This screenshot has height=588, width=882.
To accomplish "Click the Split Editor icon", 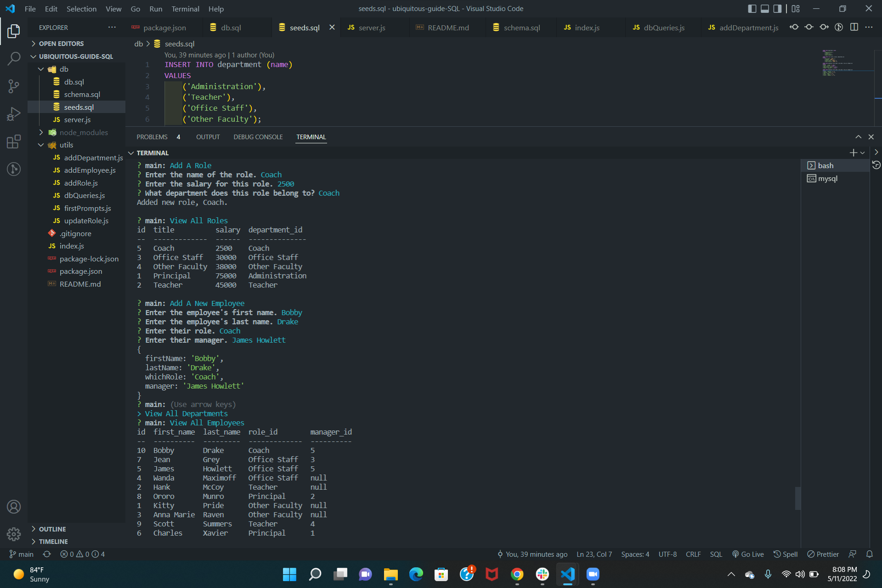I will tap(854, 27).
